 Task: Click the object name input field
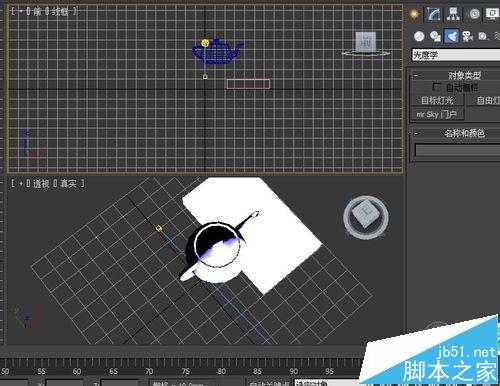pyautogui.click(x=457, y=150)
